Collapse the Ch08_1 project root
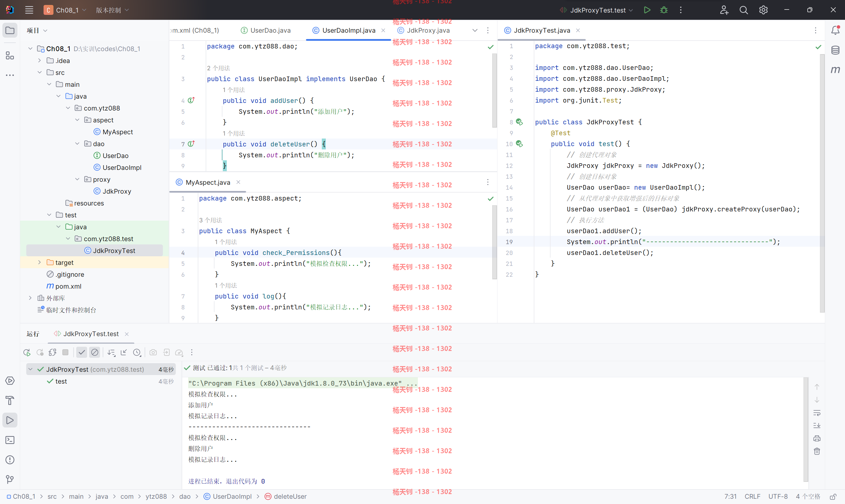The width and height of the screenshot is (845, 504). pyautogui.click(x=30, y=48)
